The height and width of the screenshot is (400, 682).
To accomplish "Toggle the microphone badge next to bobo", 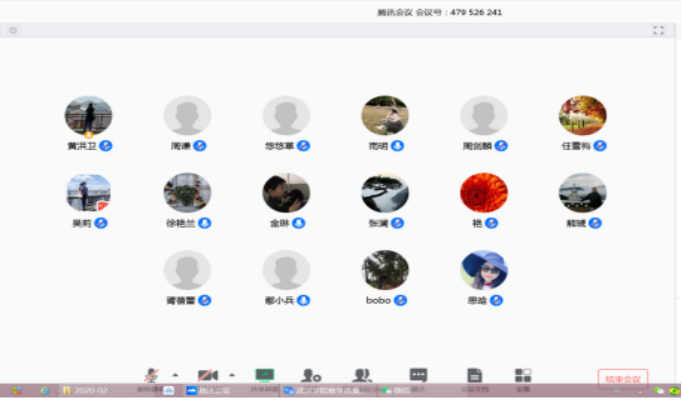I will pyautogui.click(x=401, y=300).
